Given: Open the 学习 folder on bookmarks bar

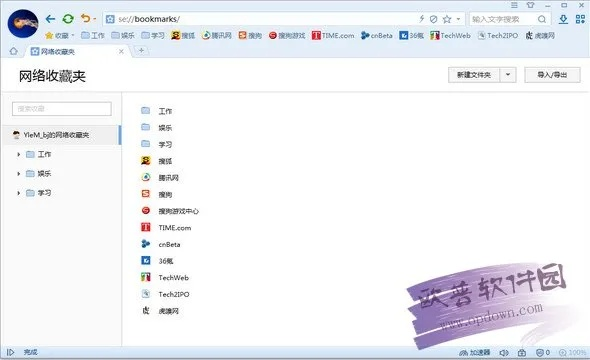Looking at the screenshot, I should pyautogui.click(x=153, y=35).
